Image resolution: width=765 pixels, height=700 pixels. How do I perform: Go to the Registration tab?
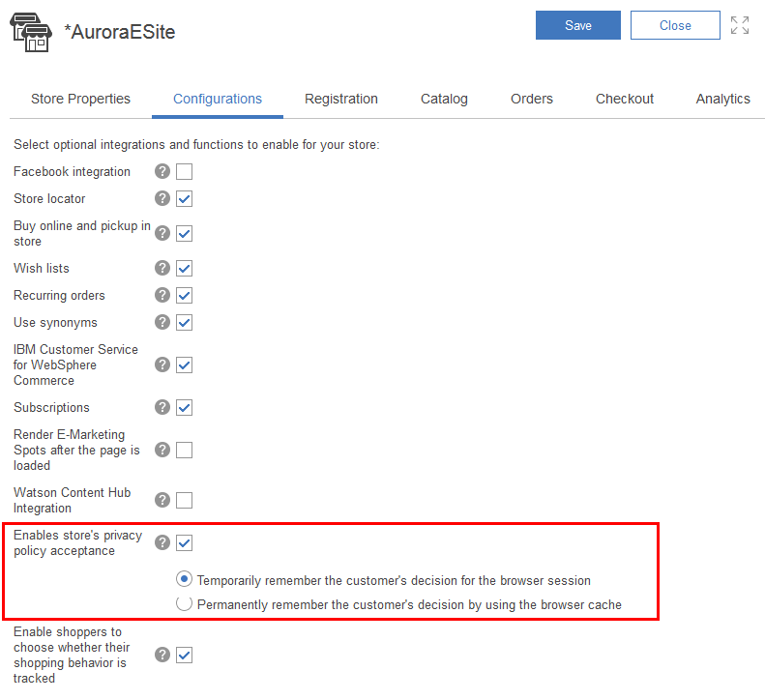click(x=341, y=99)
